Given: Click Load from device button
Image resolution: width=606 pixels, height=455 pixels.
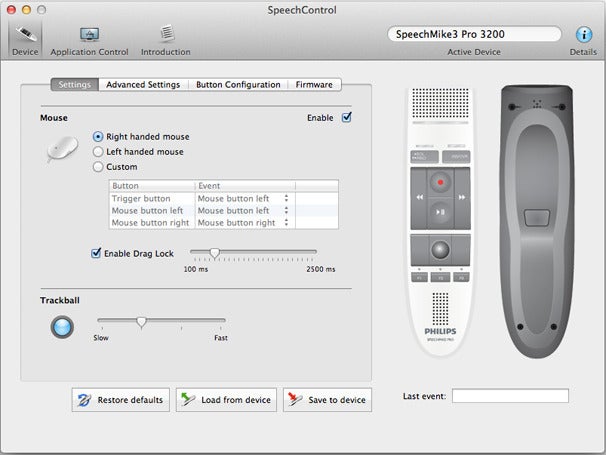Looking at the screenshot, I should (226, 400).
